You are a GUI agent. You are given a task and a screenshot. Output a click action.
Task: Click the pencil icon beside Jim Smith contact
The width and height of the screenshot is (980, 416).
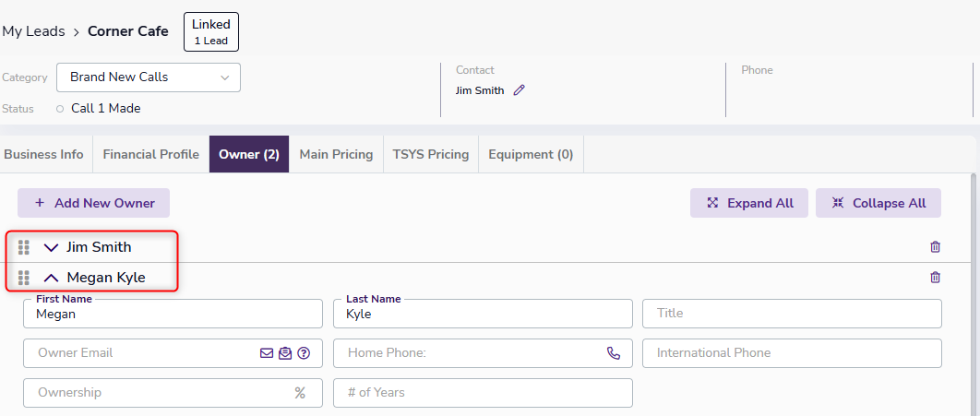519,90
